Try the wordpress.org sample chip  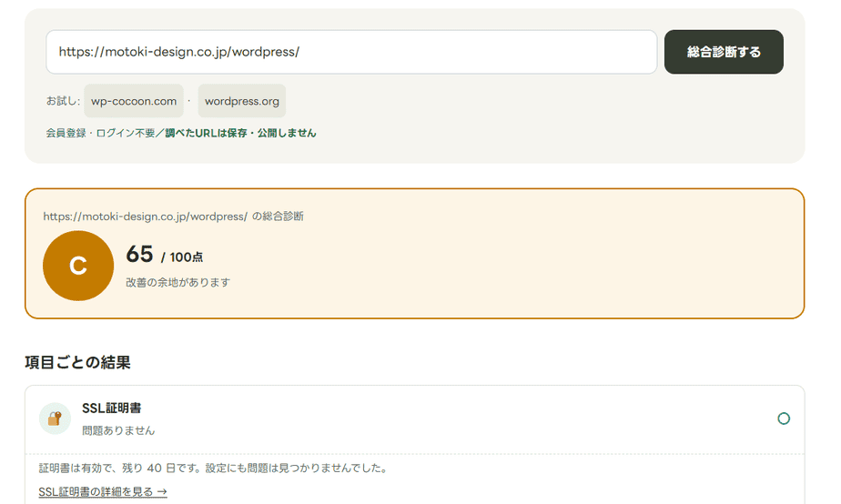tap(242, 101)
